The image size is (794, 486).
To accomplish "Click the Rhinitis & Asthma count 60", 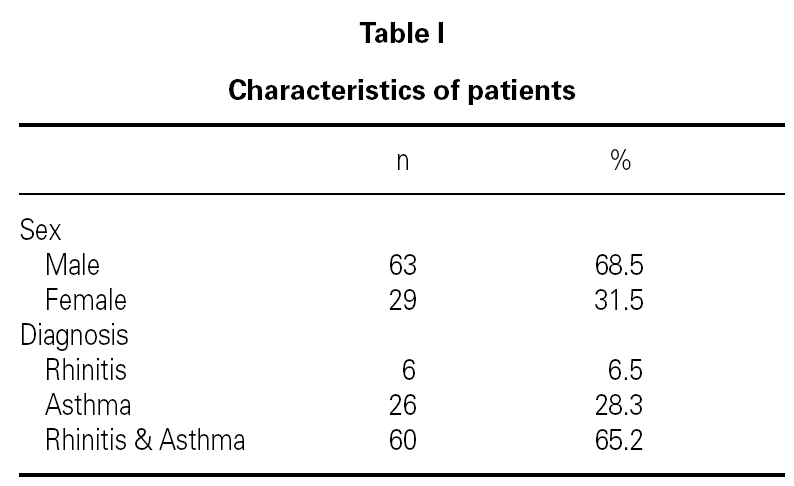I will point(402,440).
